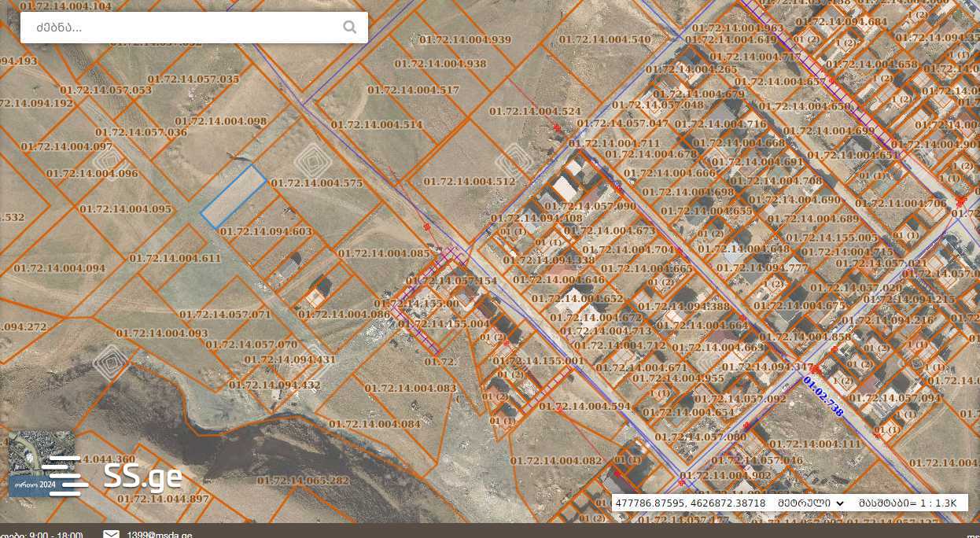The width and height of the screenshot is (980, 538).
Task: Select parcel 01.72.14.004.512
Action: (469, 182)
